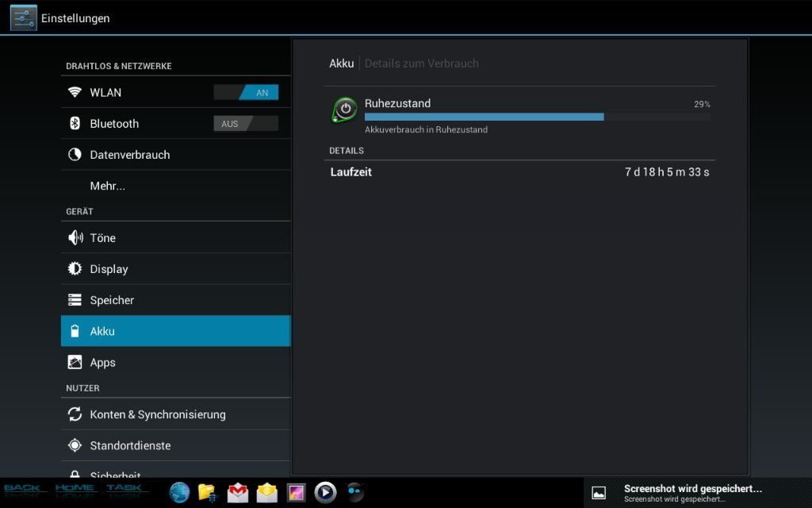Image resolution: width=812 pixels, height=508 pixels.
Task: Click the storage bars icon beside Speicher
Action: tap(75, 299)
